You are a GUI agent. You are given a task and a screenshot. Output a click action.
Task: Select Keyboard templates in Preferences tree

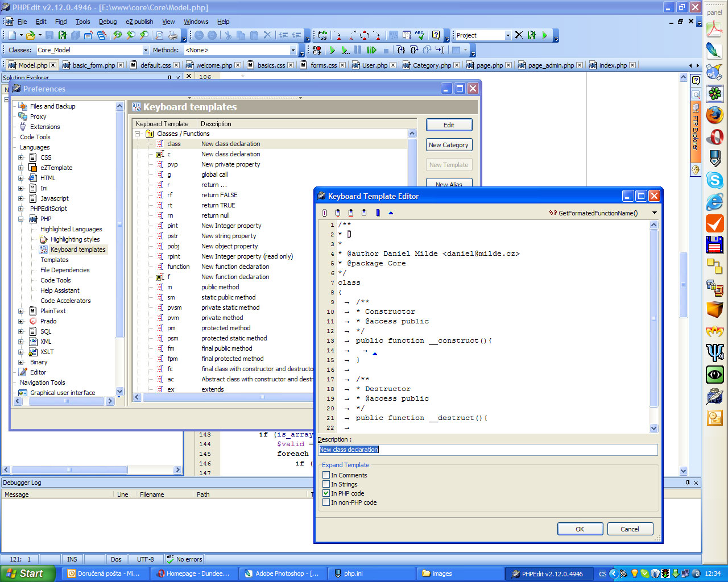(x=78, y=250)
